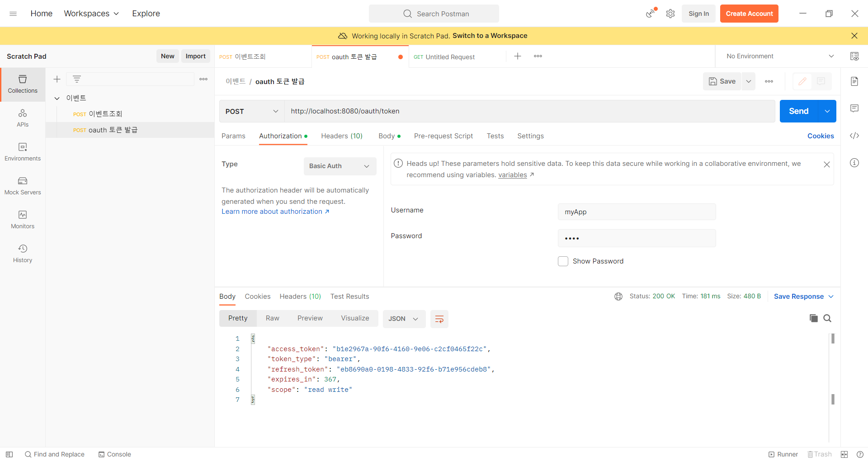Screen dimensions: 868x461
Task: Open Environments in the sidebar
Action: click(x=23, y=152)
